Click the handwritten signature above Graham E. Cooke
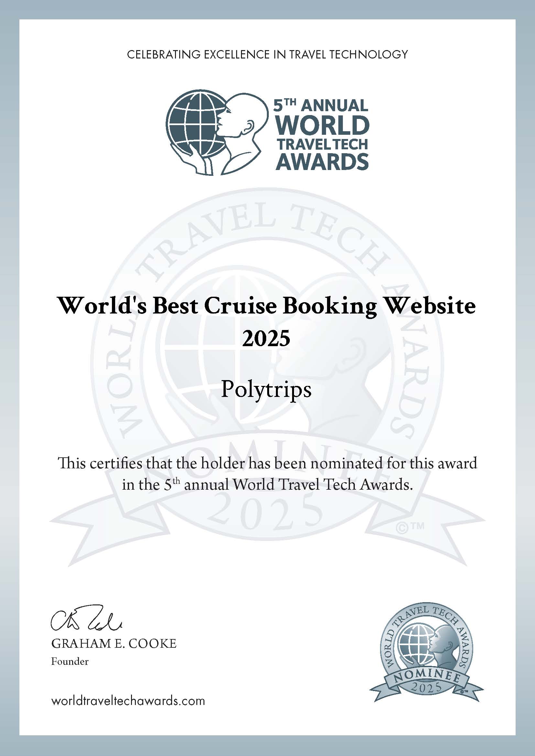This screenshot has width=535, height=756. [86, 620]
